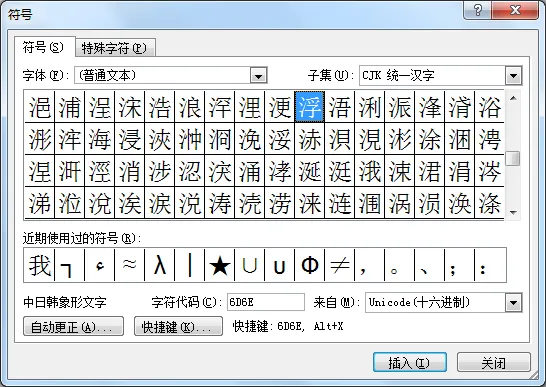Select the recently used 、 enumeration comma
The image size is (546, 387).
tap(429, 265)
